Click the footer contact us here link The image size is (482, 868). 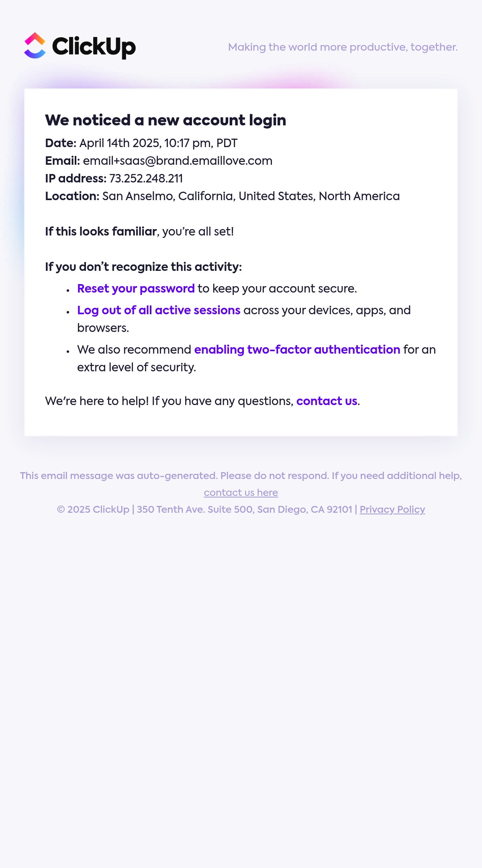coord(241,493)
